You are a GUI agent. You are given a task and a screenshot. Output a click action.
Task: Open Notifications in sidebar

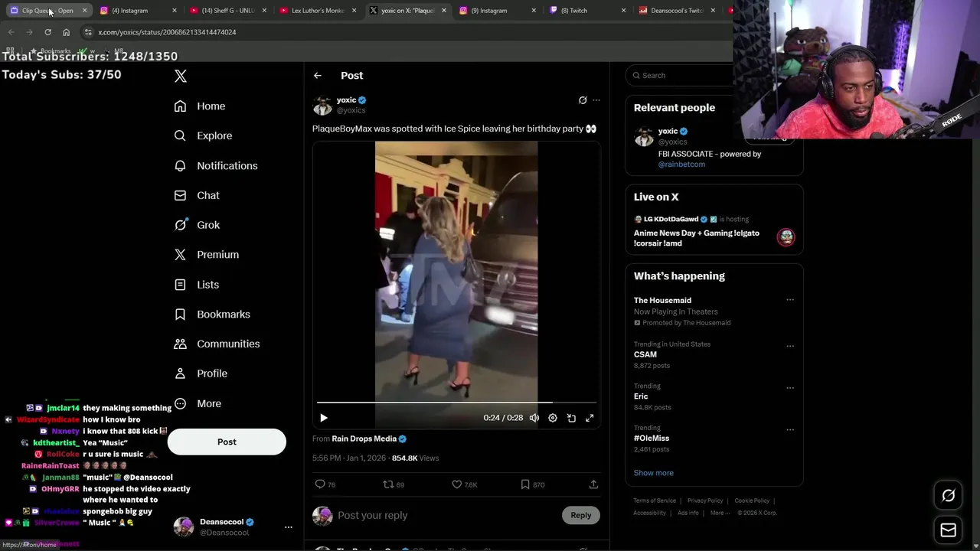click(216, 165)
